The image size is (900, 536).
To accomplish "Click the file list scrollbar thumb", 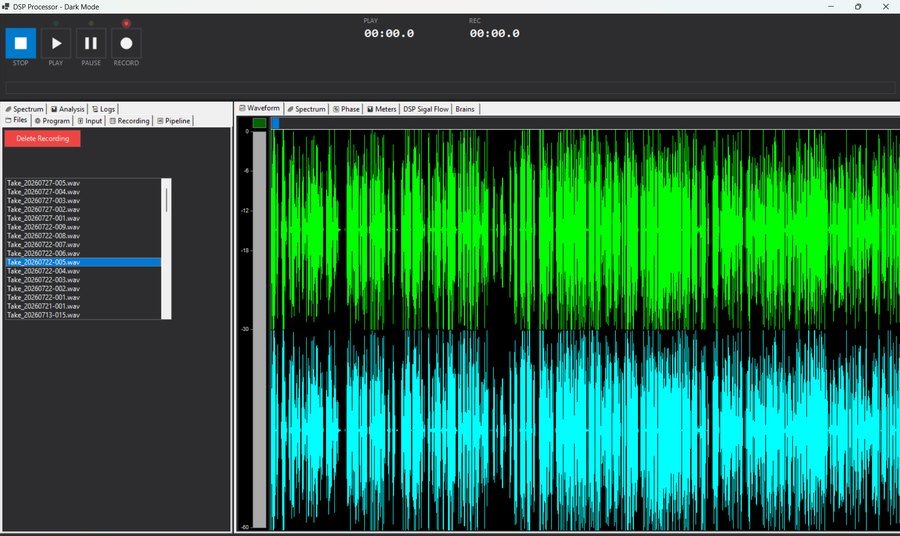I will pos(166,200).
